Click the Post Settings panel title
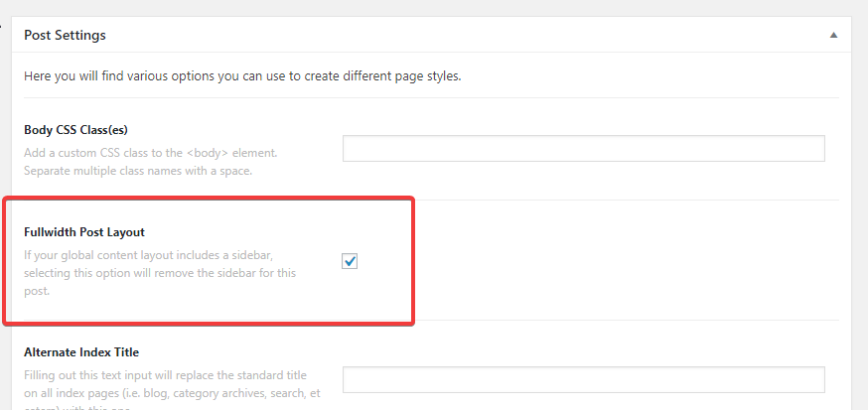The height and width of the screenshot is (410, 868). point(65,35)
